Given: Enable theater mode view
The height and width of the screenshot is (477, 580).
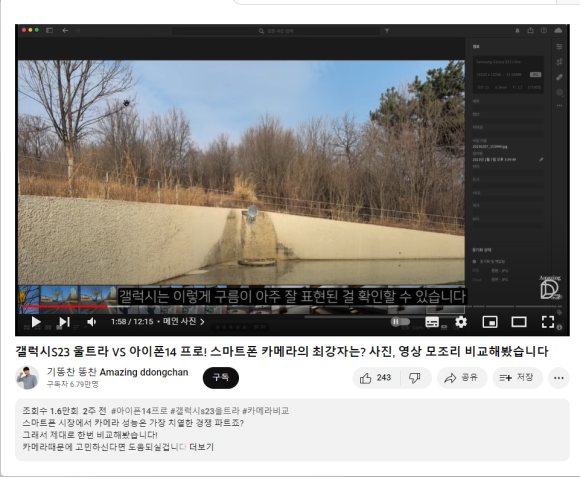Looking at the screenshot, I should (x=519, y=322).
